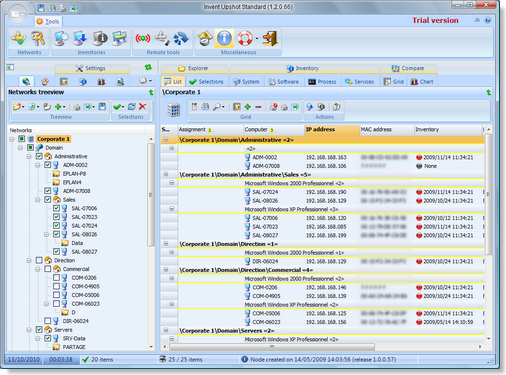Click the Assignment column header
Image resolution: width=506 pixels, height=375 pixels.
[x=210, y=129]
